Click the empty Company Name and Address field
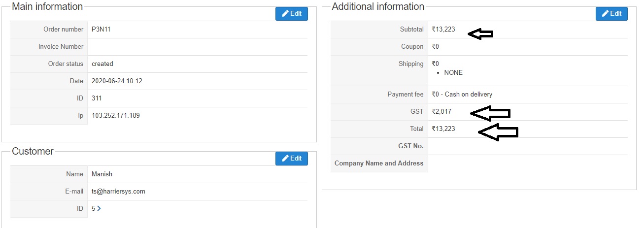644x228 pixels. [527, 163]
